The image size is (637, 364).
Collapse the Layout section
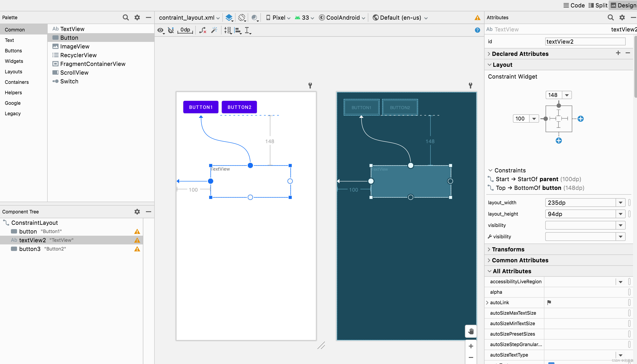coord(489,65)
